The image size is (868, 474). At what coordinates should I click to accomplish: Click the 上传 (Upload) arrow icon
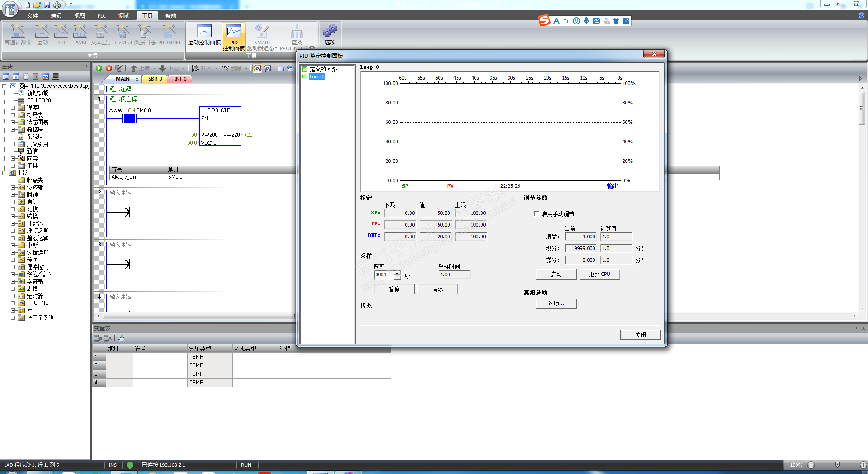click(x=133, y=68)
